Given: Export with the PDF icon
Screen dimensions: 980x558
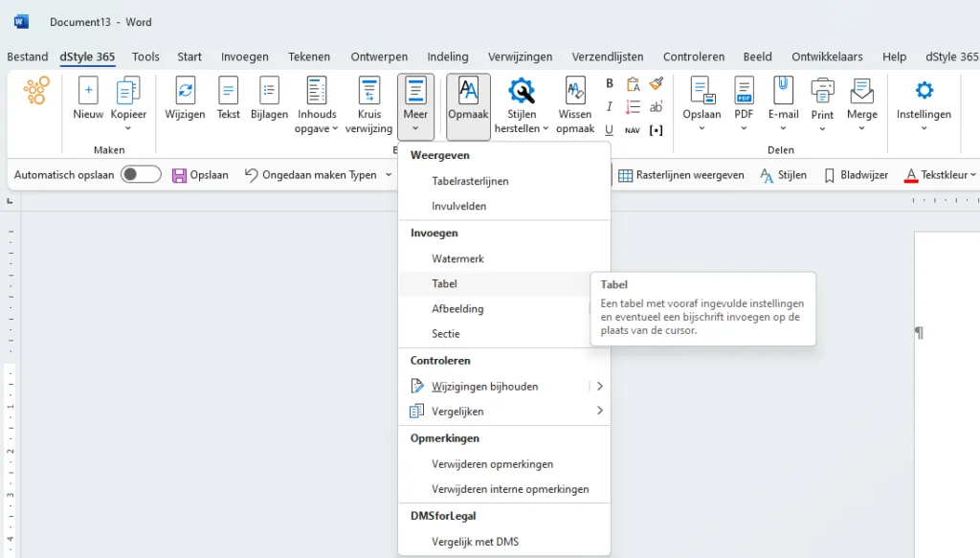Looking at the screenshot, I should [744, 91].
